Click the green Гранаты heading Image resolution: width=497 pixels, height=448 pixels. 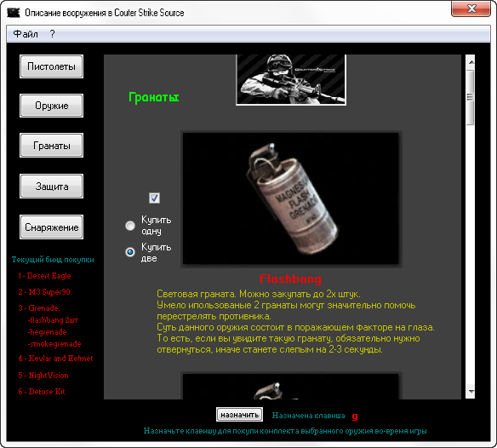tap(154, 97)
